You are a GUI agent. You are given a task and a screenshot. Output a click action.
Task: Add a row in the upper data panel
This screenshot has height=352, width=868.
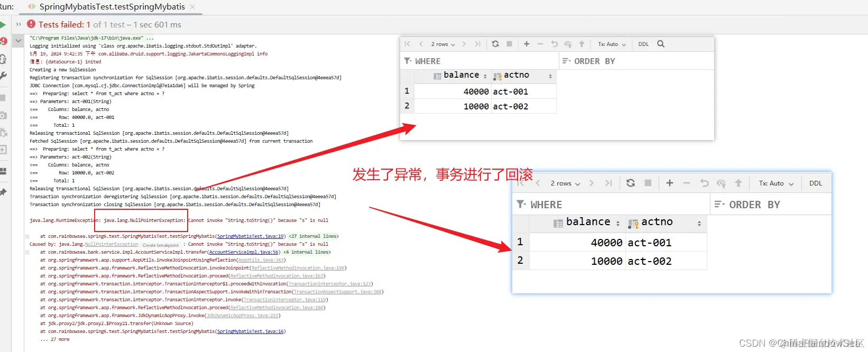click(527, 44)
